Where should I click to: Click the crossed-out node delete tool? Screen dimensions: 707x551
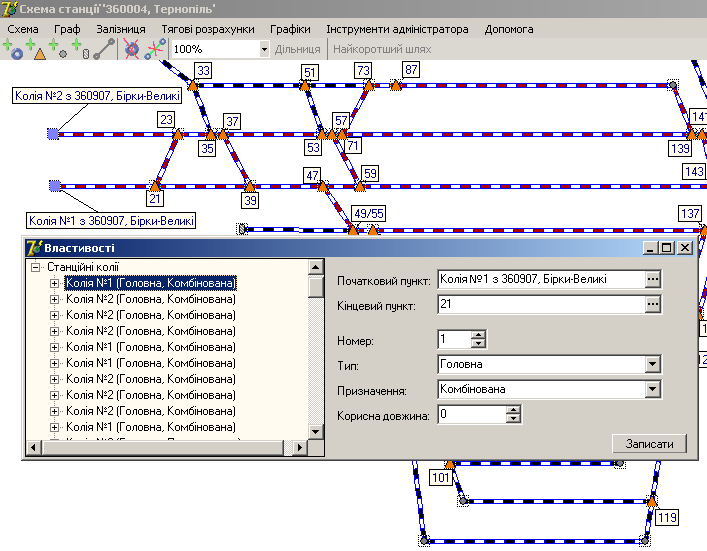[x=132, y=48]
